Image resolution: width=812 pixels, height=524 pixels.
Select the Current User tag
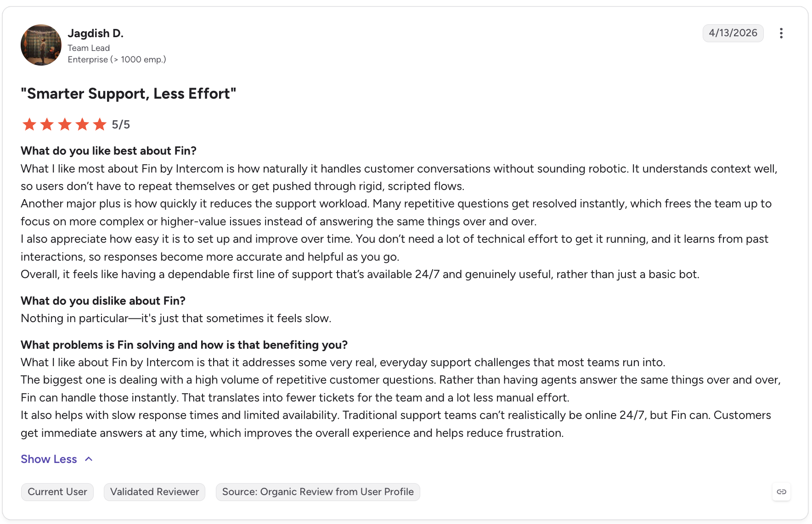point(57,492)
